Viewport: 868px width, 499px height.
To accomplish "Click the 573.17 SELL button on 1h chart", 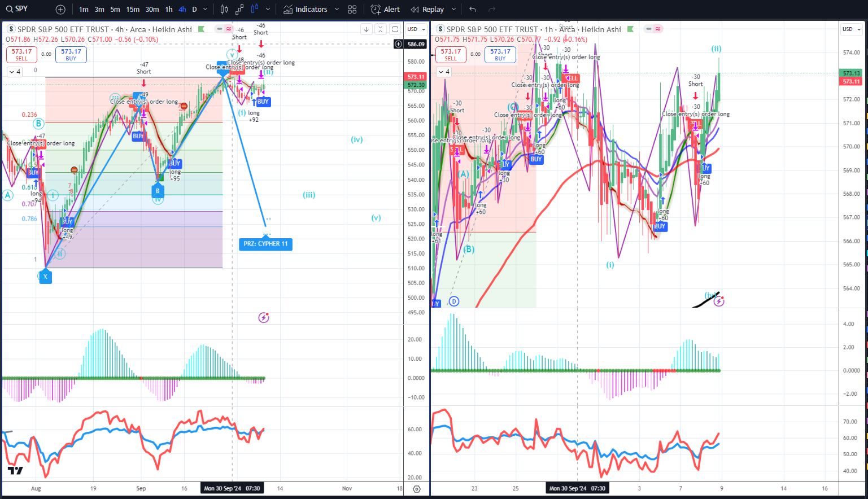I will click(x=451, y=55).
